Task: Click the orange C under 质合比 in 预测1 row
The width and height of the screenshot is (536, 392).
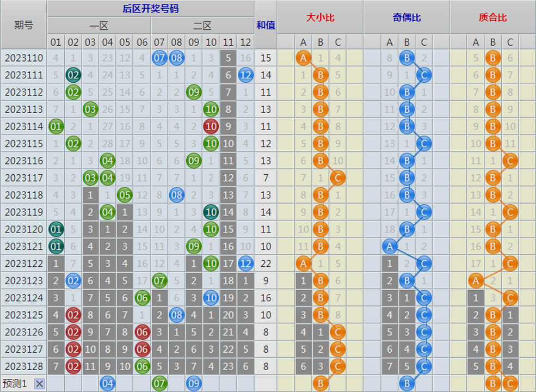Action: [510, 383]
